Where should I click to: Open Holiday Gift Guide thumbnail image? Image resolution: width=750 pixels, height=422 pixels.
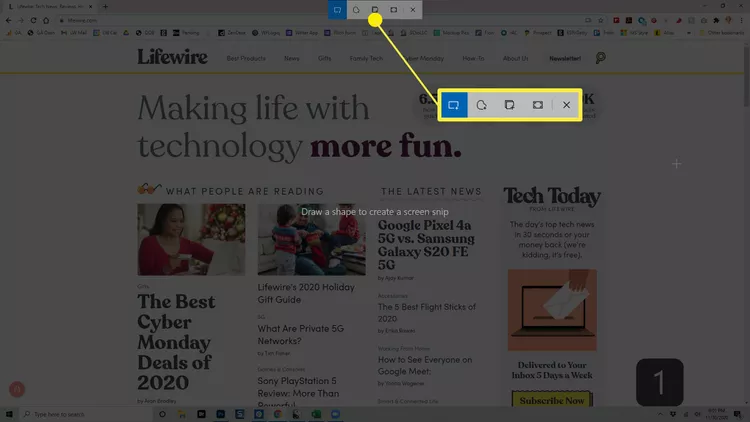[x=311, y=239]
